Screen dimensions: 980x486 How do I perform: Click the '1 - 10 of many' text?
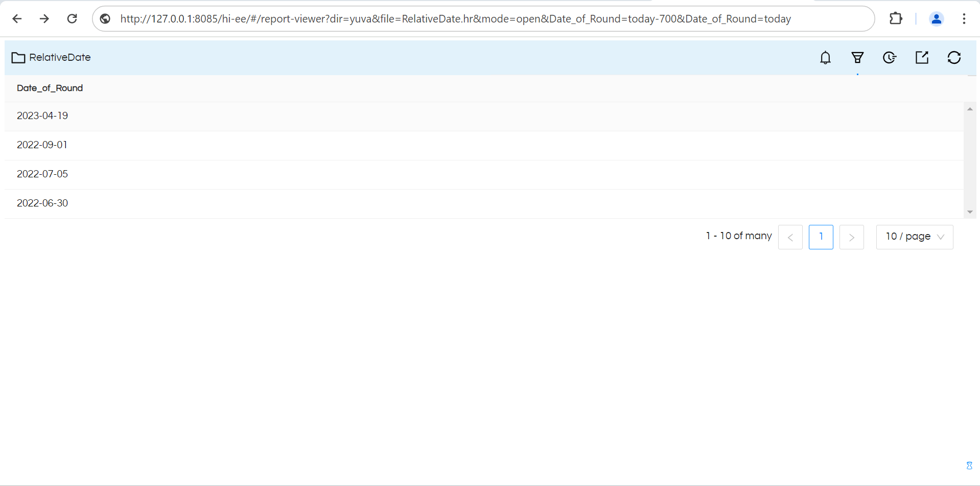pyautogui.click(x=739, y=236)
